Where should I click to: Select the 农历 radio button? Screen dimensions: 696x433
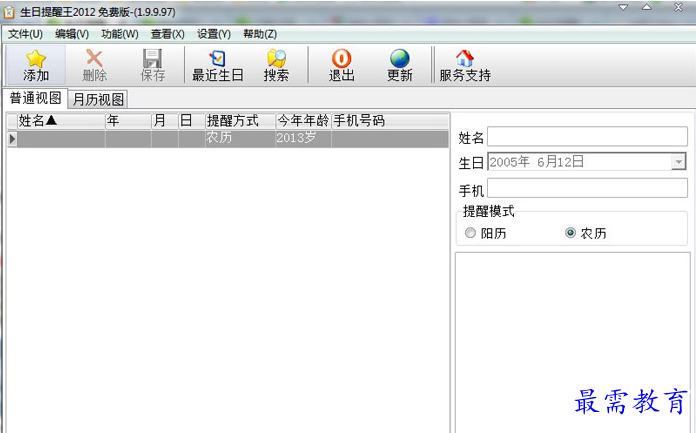[x=570, y=233]
